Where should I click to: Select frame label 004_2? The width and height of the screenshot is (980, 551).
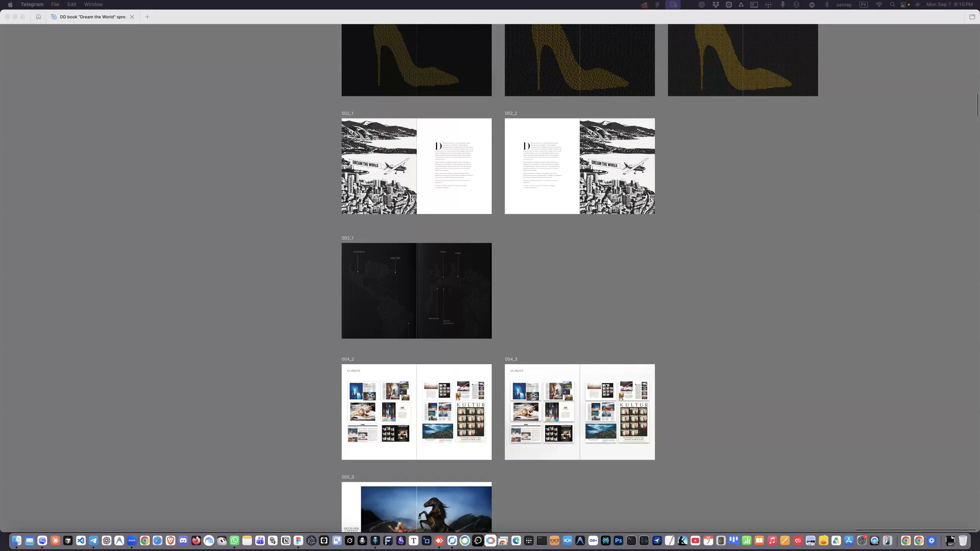coord(348,359)
